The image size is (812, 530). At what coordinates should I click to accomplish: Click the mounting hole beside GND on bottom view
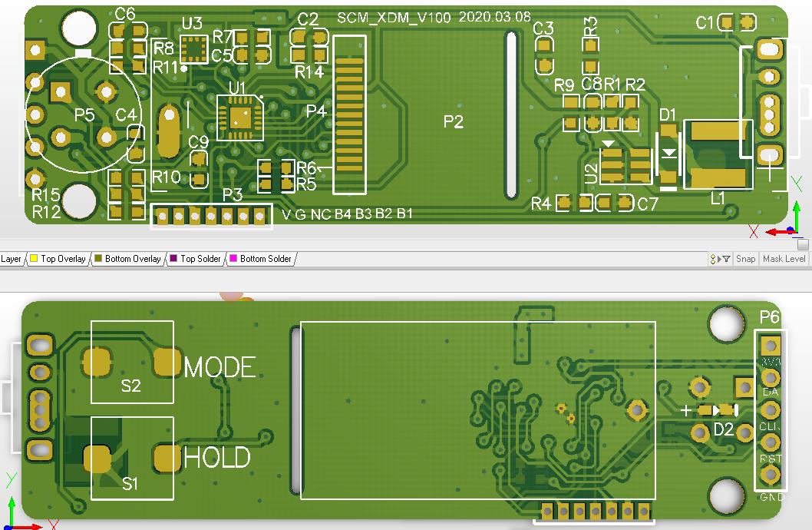pos(727,495)
